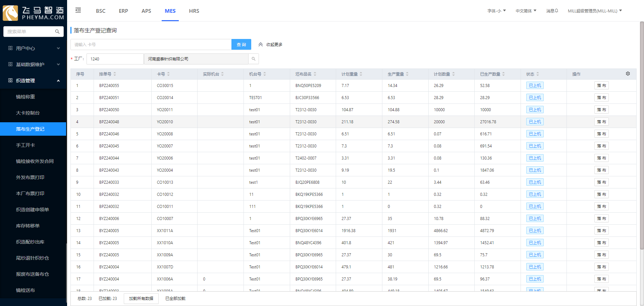Switch to the ERP tab

click(x=123, y=11)
